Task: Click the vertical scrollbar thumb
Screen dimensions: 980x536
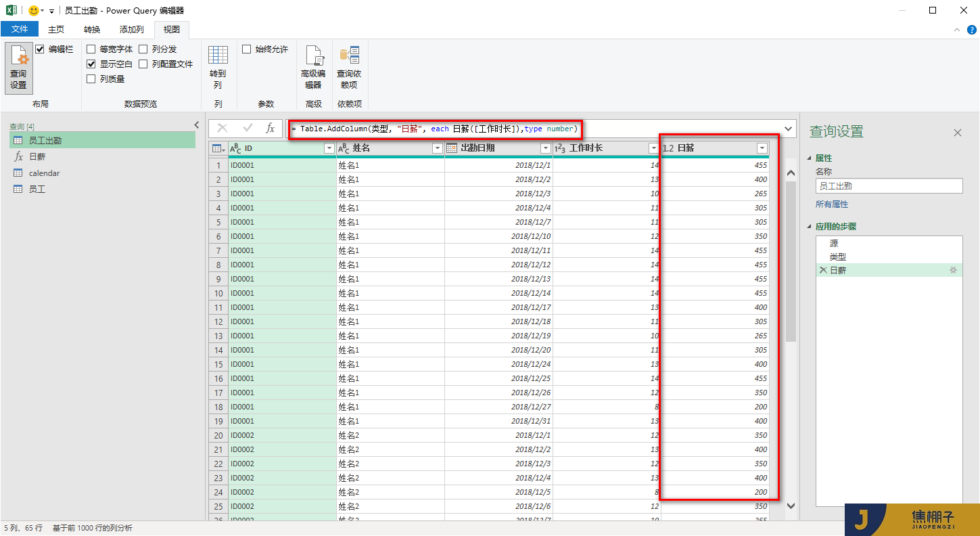Action: click(791, 261)
